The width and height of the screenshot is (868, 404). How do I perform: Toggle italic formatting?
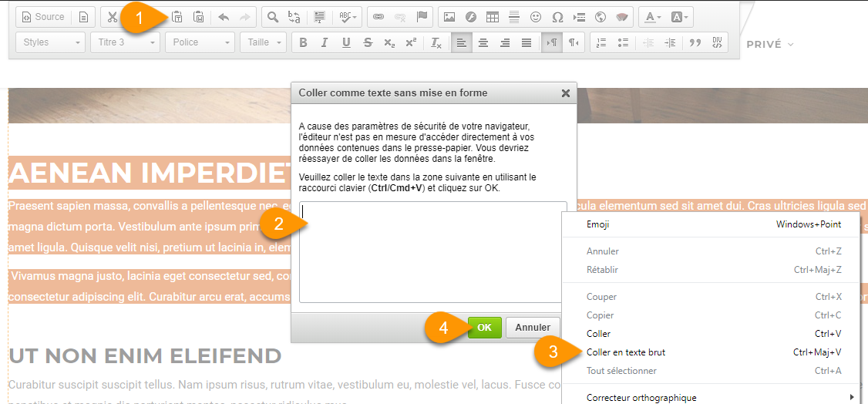325,42
